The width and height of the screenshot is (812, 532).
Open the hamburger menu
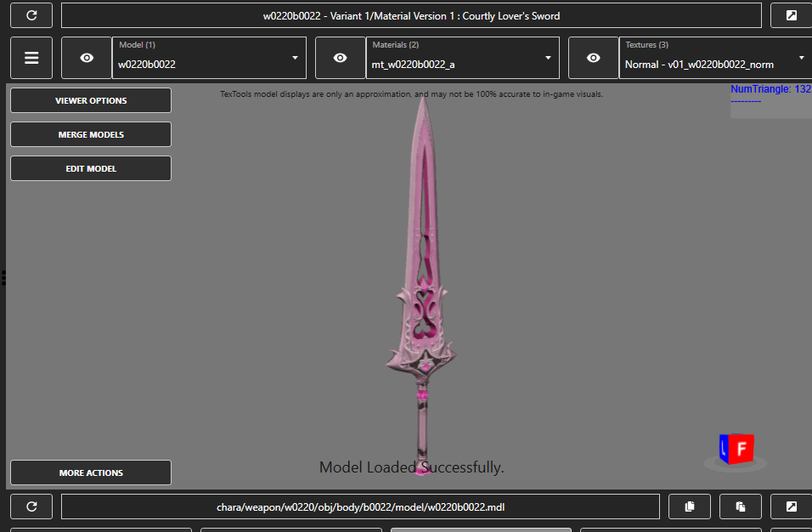point(31,58)
